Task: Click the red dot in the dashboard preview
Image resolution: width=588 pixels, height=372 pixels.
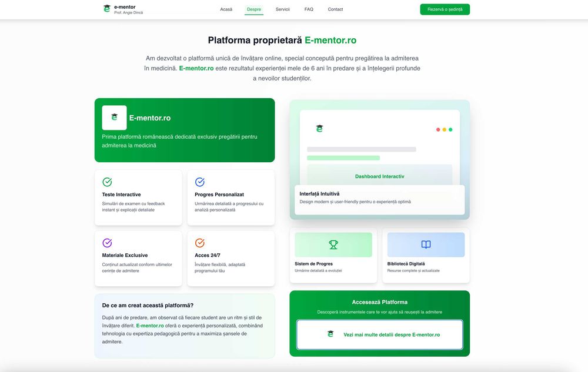Action: 438,129
